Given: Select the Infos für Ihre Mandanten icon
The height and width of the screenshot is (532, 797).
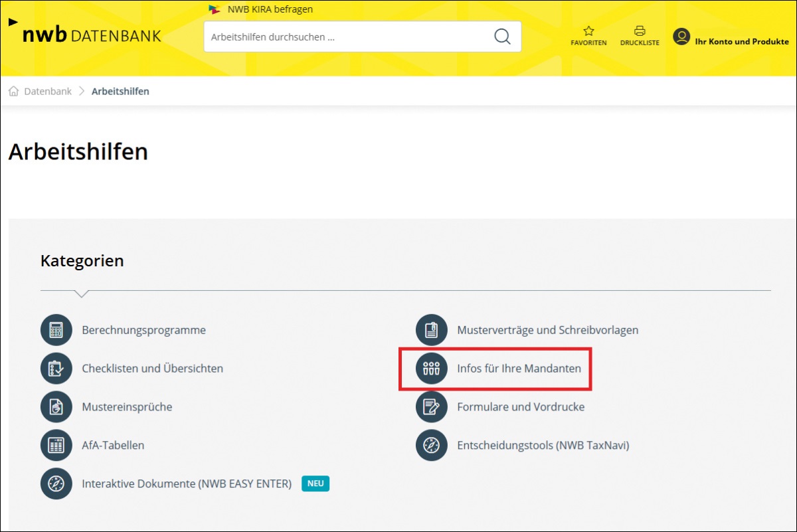Looking at the screenshot, I should (432, 368).
